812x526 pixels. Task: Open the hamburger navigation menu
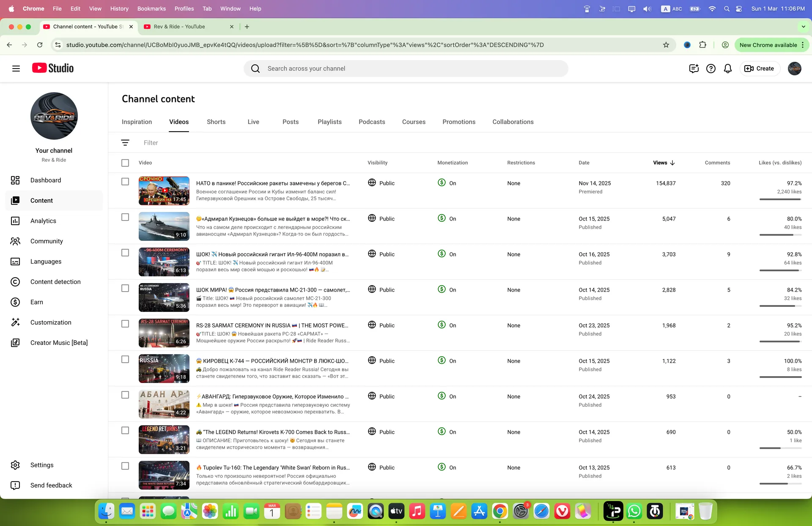[16, 69]
